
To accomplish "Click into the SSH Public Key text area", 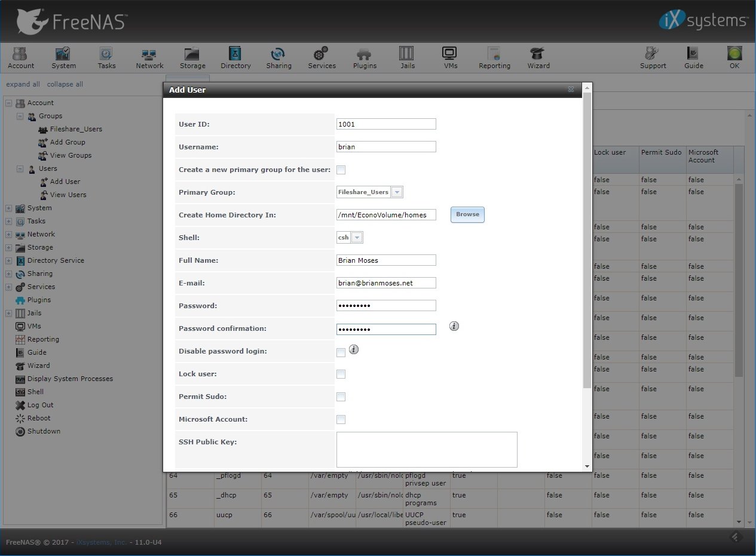I will click(427, 449).
